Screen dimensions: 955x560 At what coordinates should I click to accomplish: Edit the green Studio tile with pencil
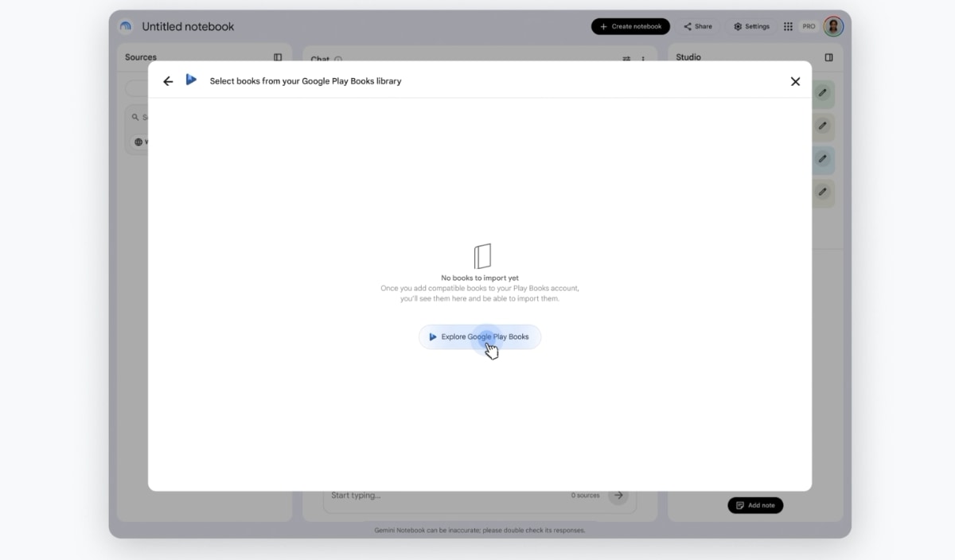point(823,93)
